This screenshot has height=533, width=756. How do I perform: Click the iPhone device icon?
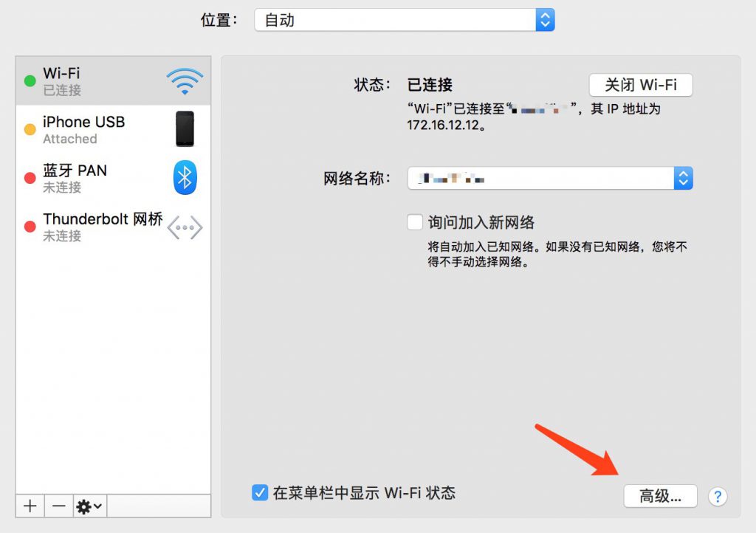[185, 129]
